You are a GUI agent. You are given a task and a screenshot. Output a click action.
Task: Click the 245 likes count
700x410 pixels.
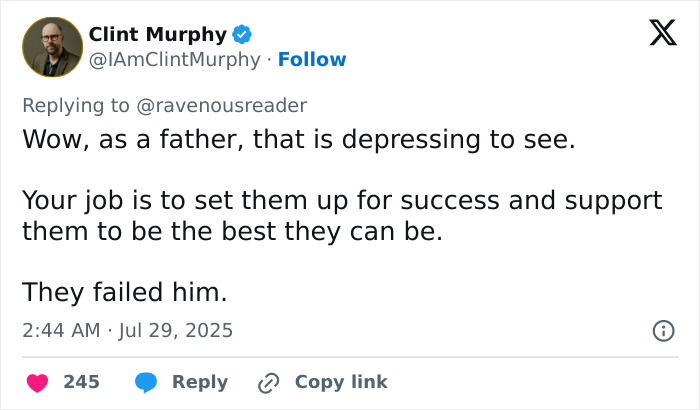click(81, 382)
